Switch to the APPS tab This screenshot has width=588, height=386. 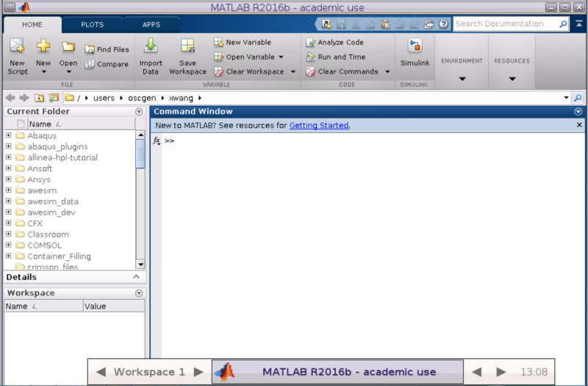coord(151,25)
